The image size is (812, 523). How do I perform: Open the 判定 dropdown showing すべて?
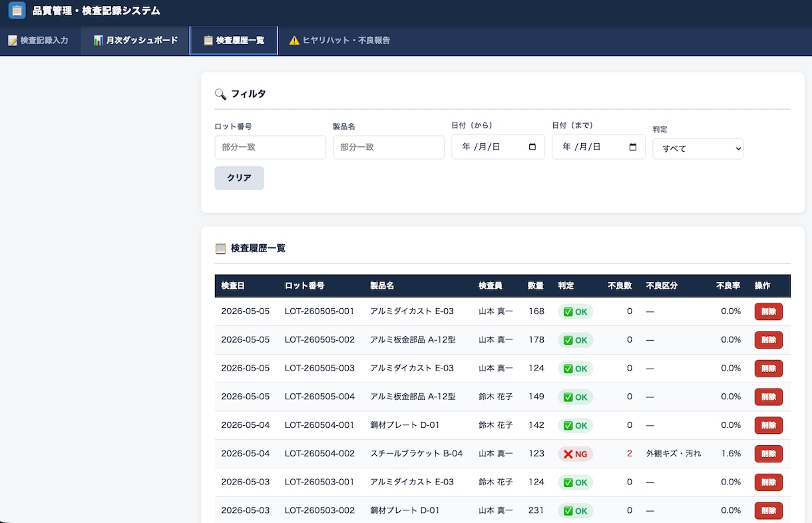(x=698, y=149)
